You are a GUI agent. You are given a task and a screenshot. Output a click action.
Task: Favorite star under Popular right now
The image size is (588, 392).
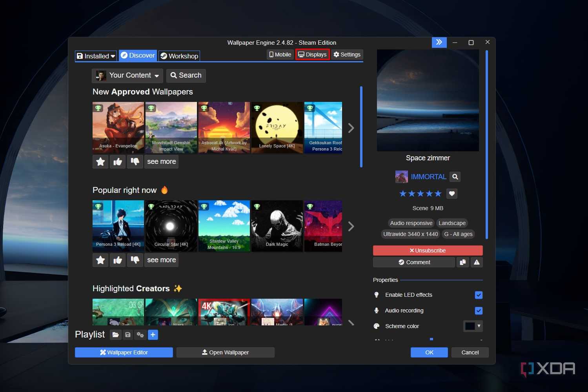click(100, 260)
